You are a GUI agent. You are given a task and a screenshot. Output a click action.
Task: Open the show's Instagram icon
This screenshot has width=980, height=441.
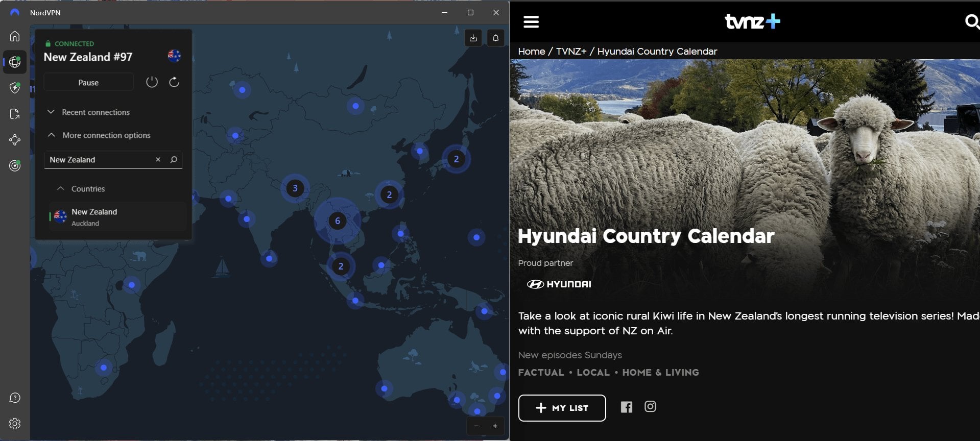(x=650, y=406)
